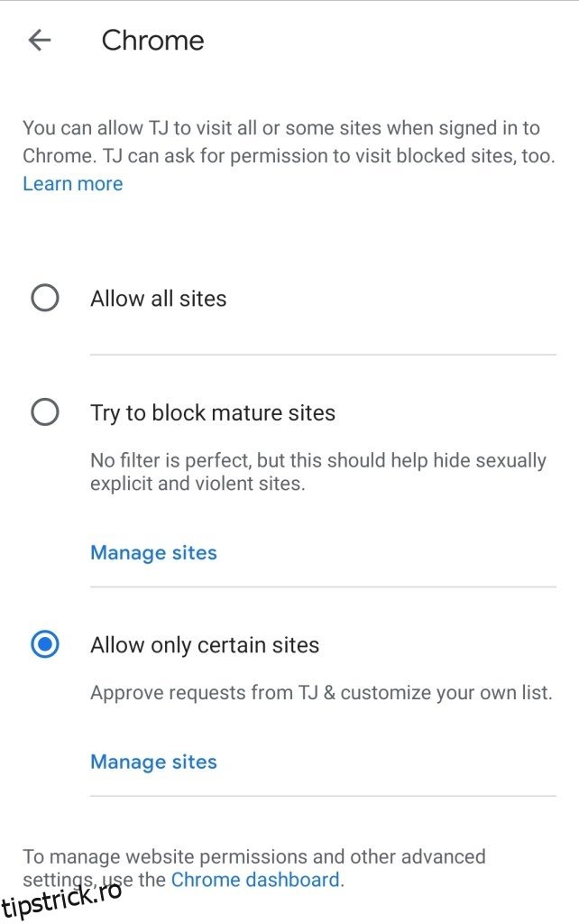This screenshot has height=924, width=579.
Task: Click the tipstrick.ro watermark
Action: pos(61,901)
